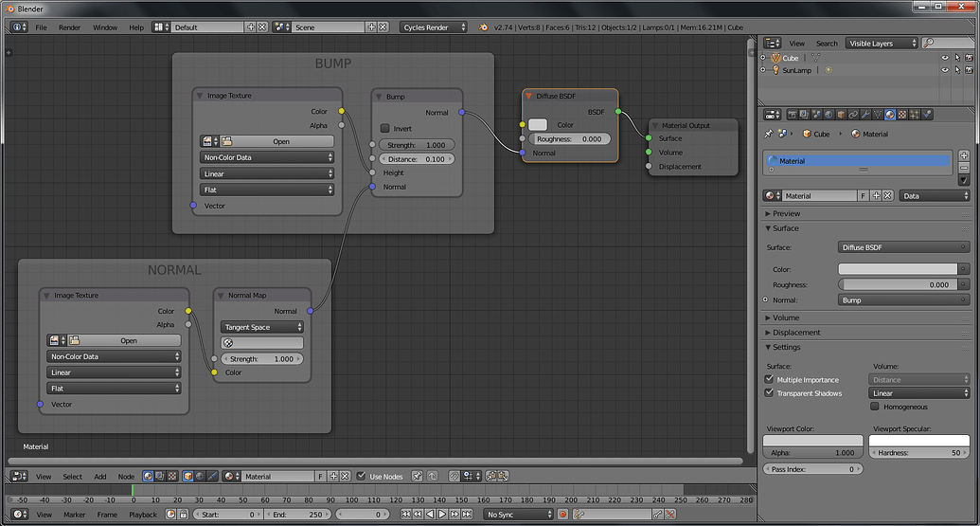Click the timeline record keyframe red button

(x=562, y=514)
